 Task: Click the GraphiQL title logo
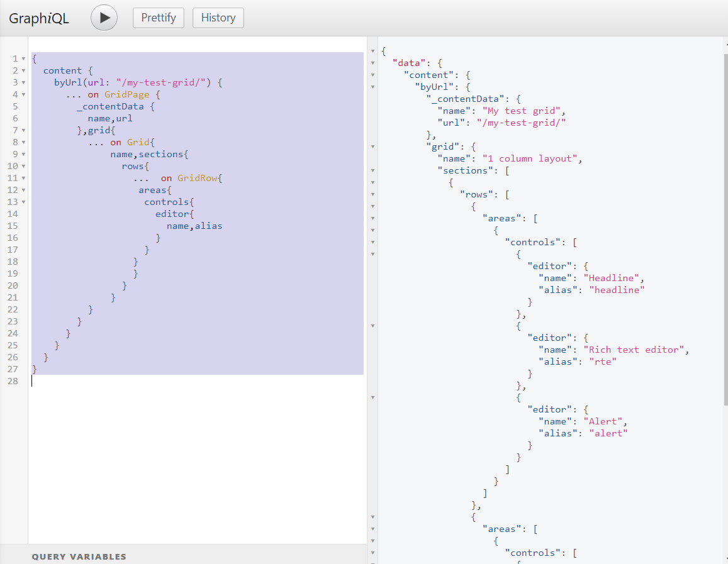pyautogui.click(x=39, y=18)
